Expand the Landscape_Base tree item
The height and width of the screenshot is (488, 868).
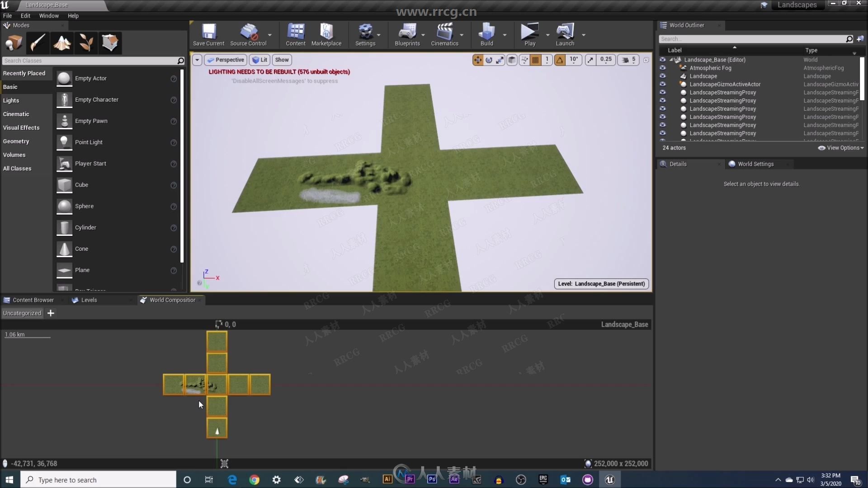click(x=671, y=59)
